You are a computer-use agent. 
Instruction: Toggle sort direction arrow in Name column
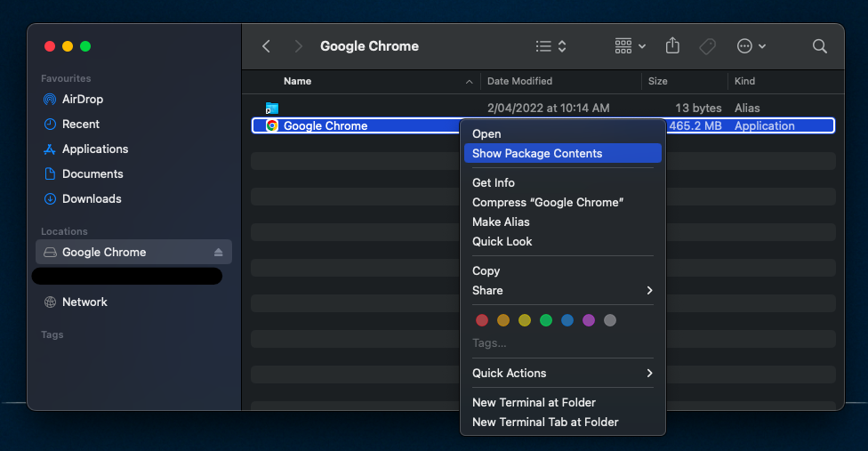[469, 81]
